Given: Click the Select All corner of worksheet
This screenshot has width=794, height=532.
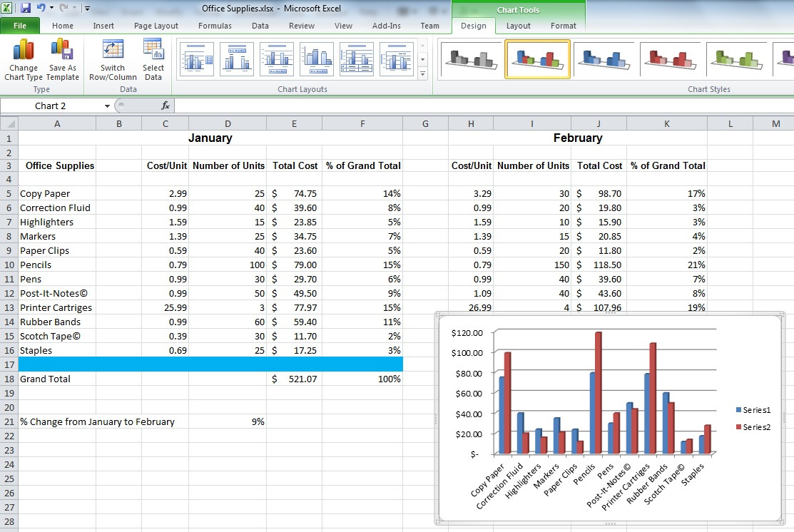Looking at the screenshot, I should [x=9, y=124].
